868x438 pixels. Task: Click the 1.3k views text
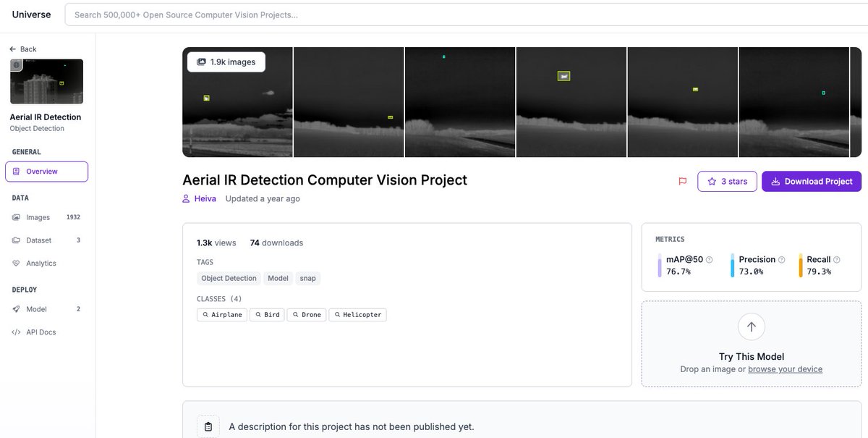pos(216,243)
